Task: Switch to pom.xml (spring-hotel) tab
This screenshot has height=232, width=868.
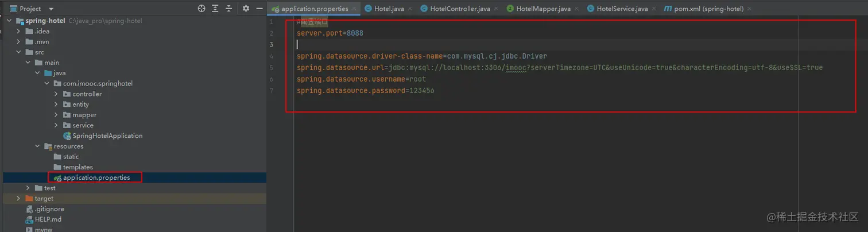Action: [x=710, y=9]
